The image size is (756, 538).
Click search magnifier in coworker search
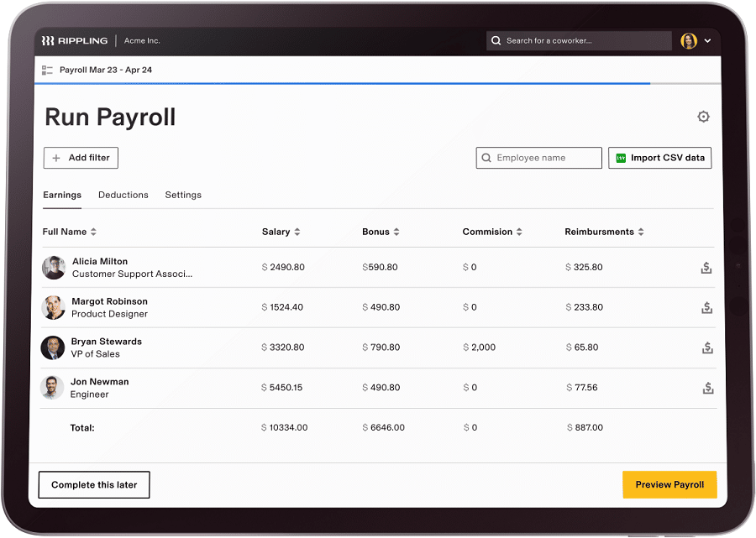point(496,41)
